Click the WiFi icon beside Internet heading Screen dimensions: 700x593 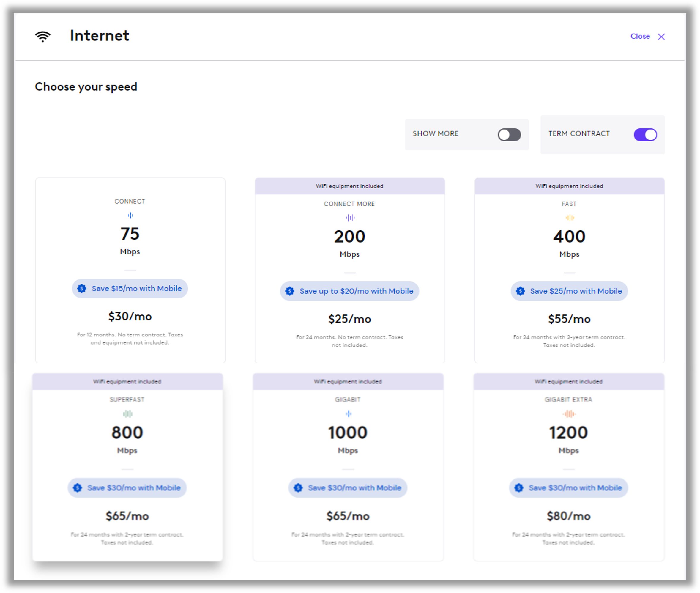point(43,36)
